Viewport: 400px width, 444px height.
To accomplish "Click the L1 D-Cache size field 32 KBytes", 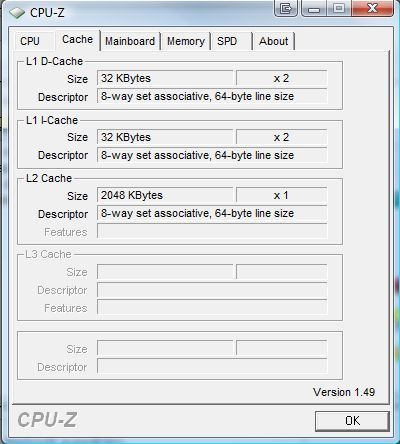I will [165, 78].
